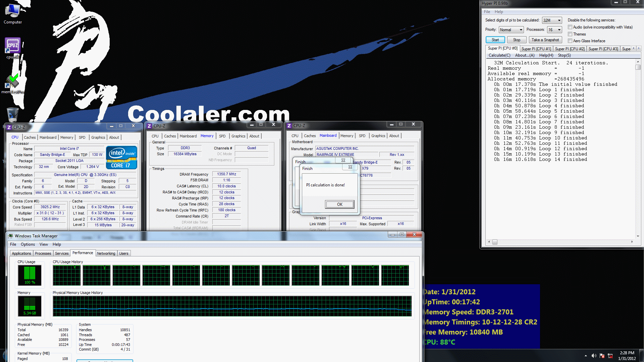Image resolution: width=644 pixels, height=362 pixels.
Task: Show hidden tray icons arrow
Action: point(586,356)
